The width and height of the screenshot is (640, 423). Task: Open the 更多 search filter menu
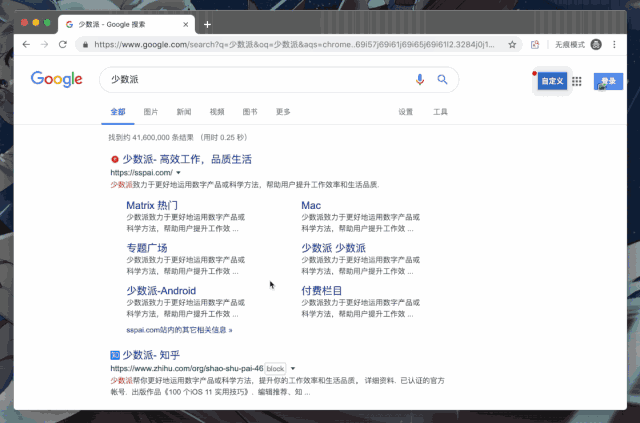coord(283,112)
